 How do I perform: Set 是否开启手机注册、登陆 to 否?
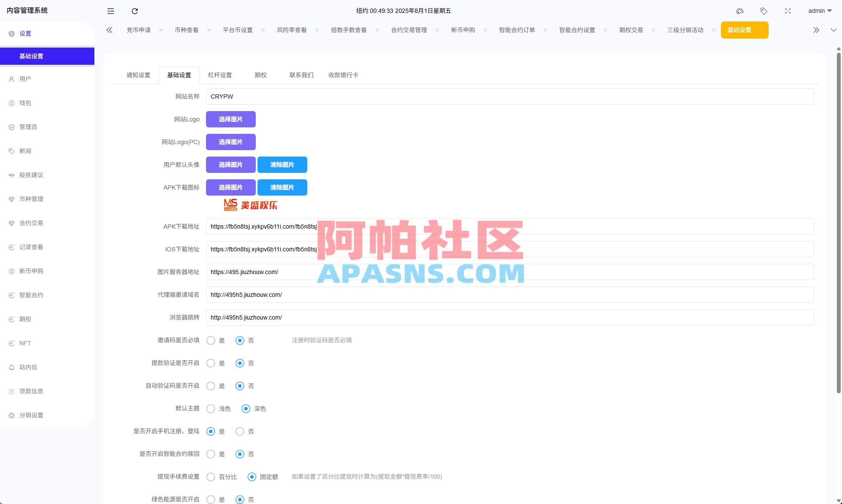[240, 432]
